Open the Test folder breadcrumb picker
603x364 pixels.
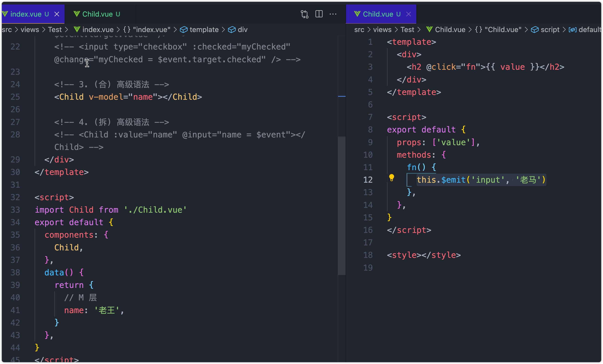pyautogui.click(x=55, y=29)
